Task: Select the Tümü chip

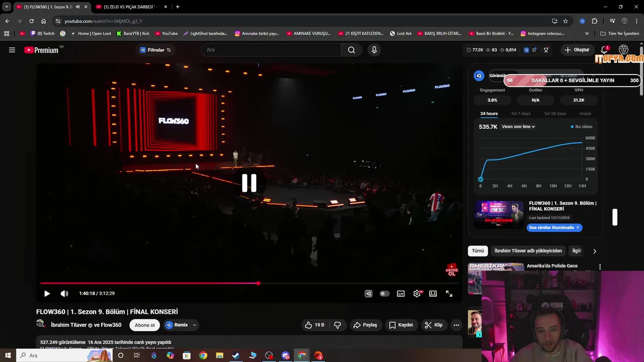Action: [478, 251]
